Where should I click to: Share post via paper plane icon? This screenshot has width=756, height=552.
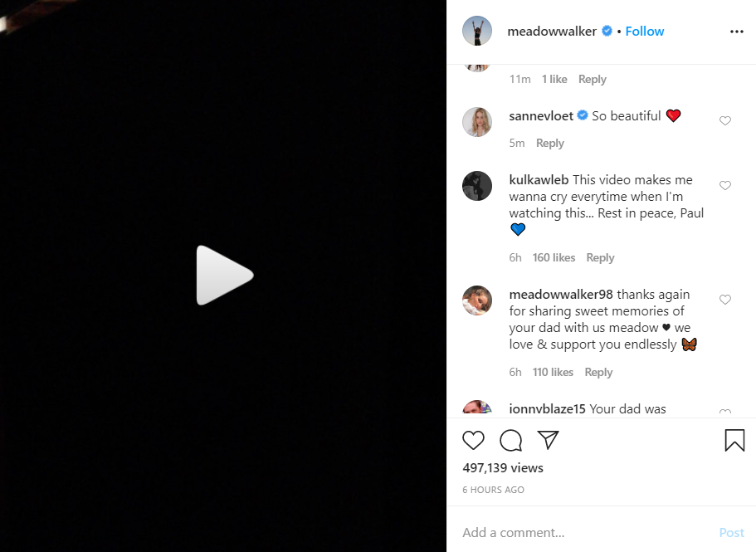coord(548,440)
